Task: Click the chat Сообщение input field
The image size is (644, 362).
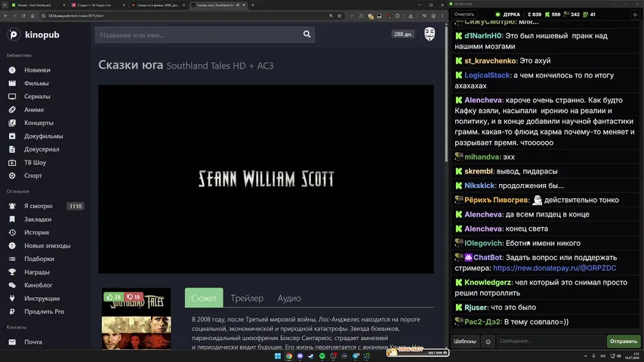Action: (x=550, y=342)
